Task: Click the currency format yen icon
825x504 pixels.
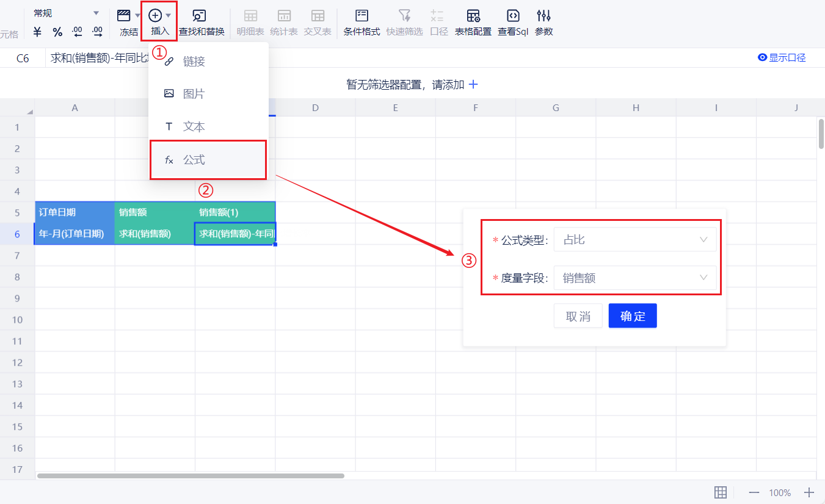Action: [38, 32]
